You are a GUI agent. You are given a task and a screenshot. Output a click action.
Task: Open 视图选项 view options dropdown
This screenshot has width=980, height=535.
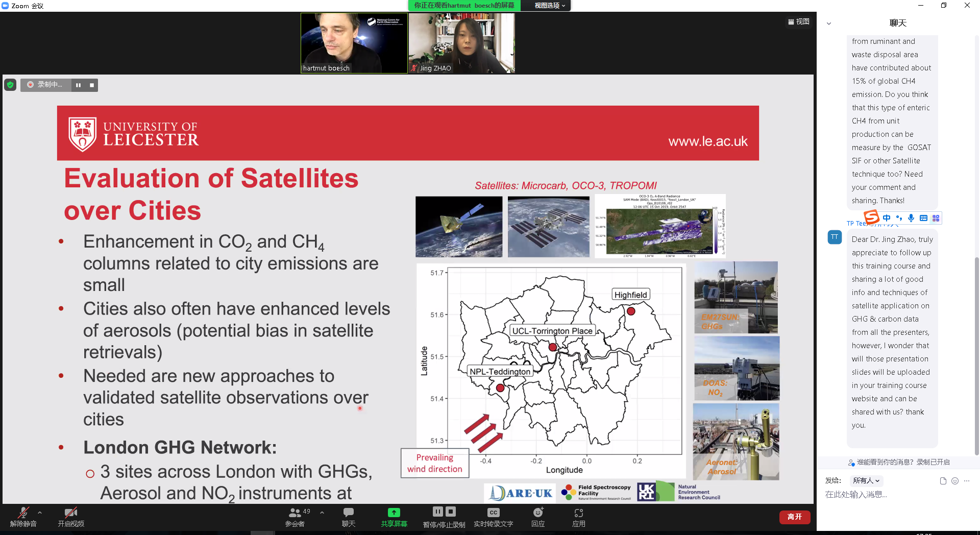click(x=550, y=6)
